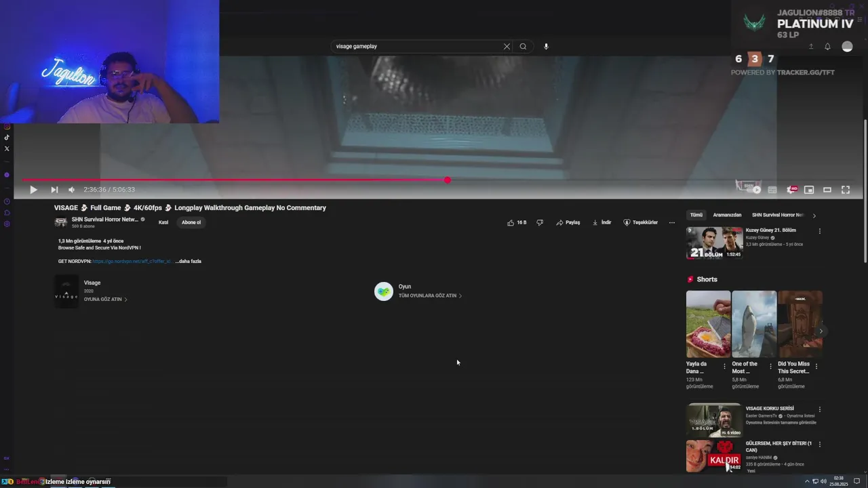Open the Windows volume tray icon
The width and height of the screenshot is (868, 488).
click(x=823, y=481)
